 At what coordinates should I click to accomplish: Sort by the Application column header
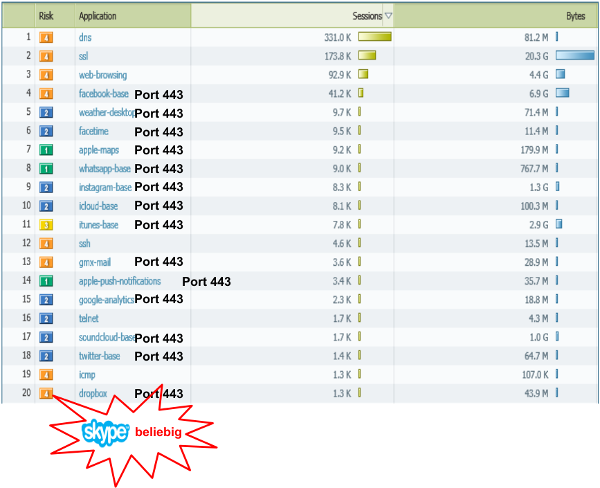coord(96,16)
